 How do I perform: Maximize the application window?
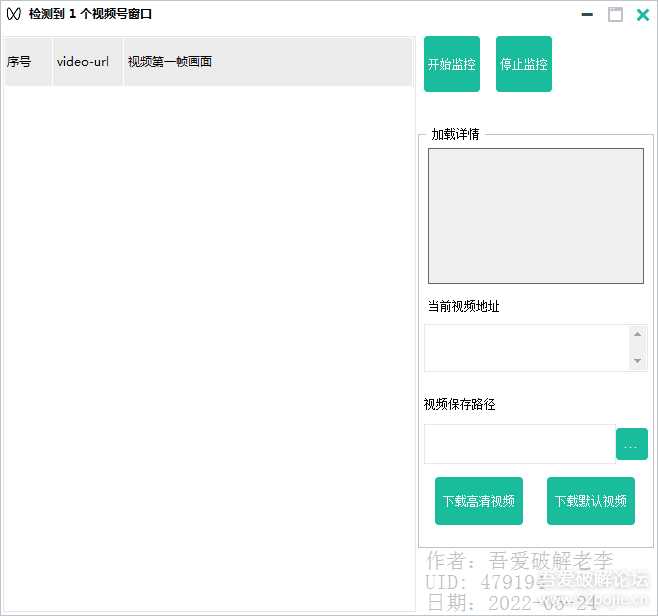[615, 15]
